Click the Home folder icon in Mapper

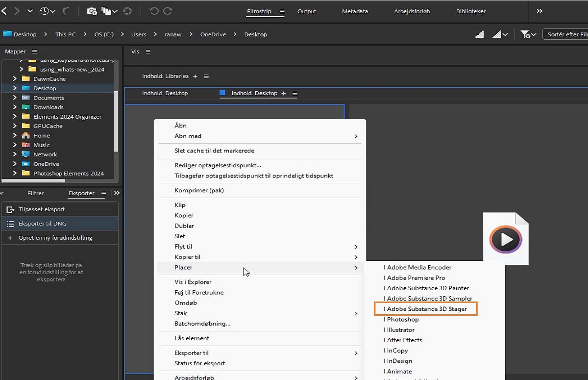coord(26,135)
